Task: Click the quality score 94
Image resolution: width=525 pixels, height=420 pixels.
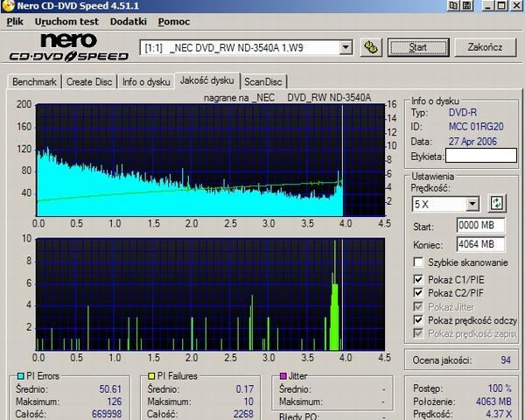Action: click(x=506, y=360)
